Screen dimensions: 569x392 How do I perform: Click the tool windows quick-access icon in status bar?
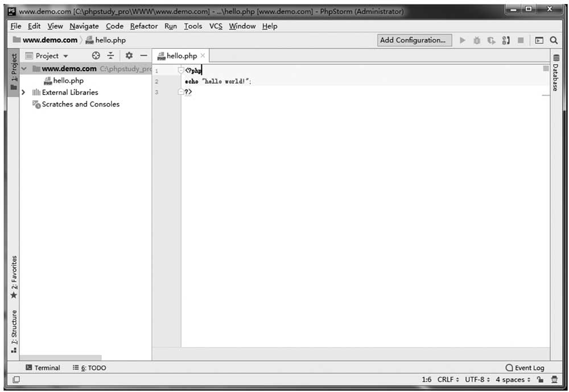17,379
